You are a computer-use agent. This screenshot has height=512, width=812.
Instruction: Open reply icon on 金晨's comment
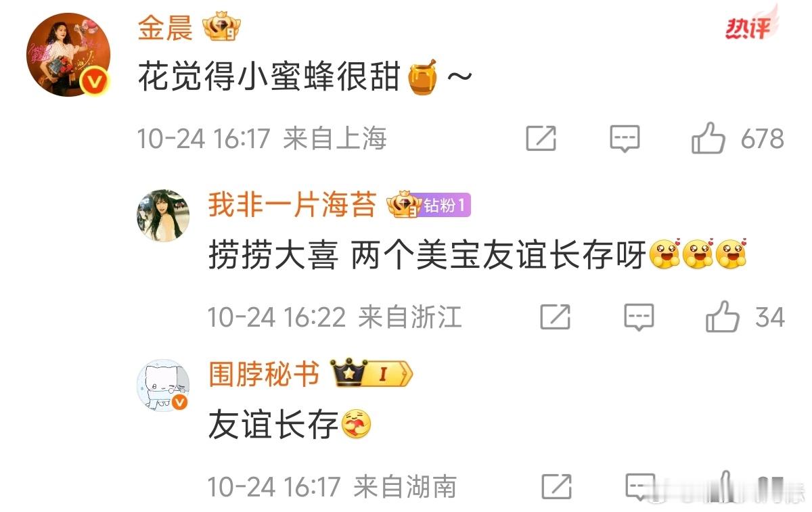(x=625, y=139)
